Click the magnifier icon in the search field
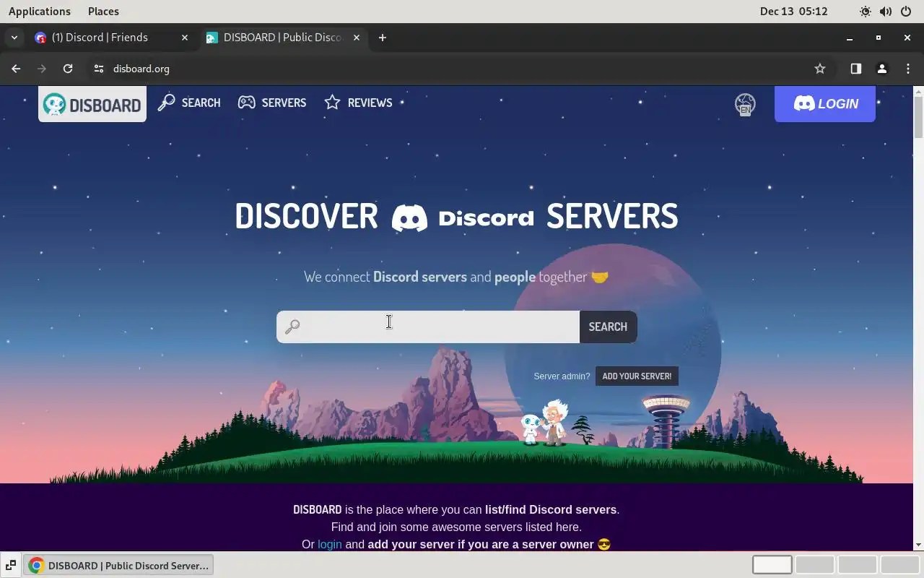 click(x=292, y=327)
